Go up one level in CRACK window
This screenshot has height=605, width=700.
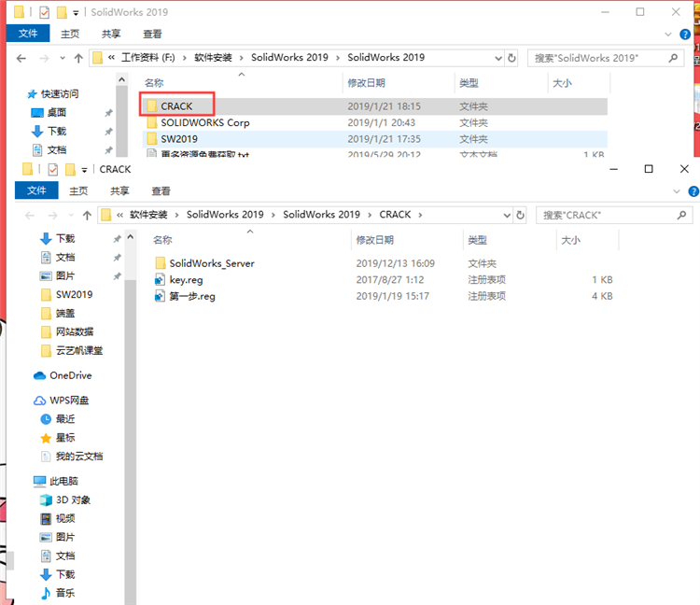click(x=87, y=216)
